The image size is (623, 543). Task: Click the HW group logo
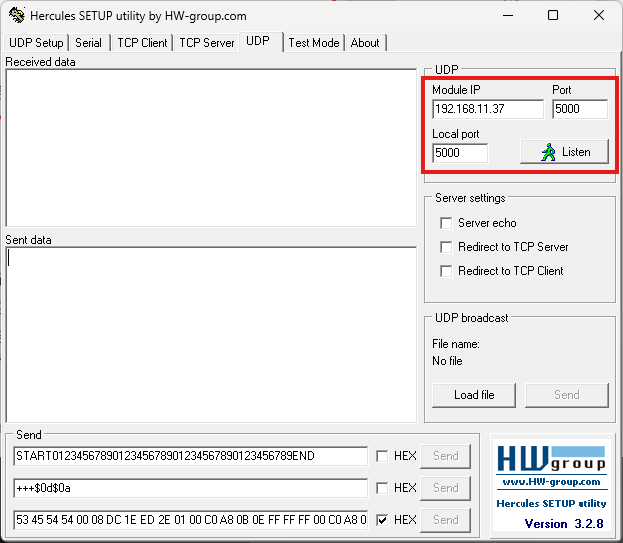552,459
